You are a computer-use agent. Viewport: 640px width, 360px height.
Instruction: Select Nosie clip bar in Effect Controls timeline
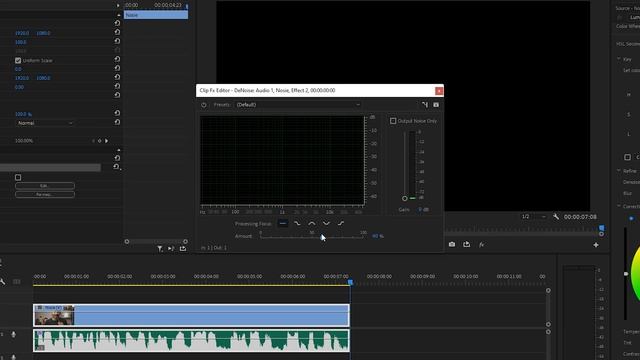pyautogui.click(x=156, y=15)
